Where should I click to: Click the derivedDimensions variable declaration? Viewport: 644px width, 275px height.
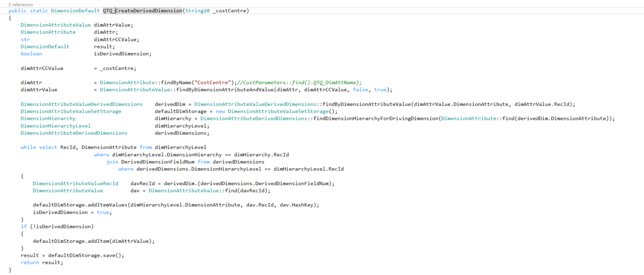180,133
